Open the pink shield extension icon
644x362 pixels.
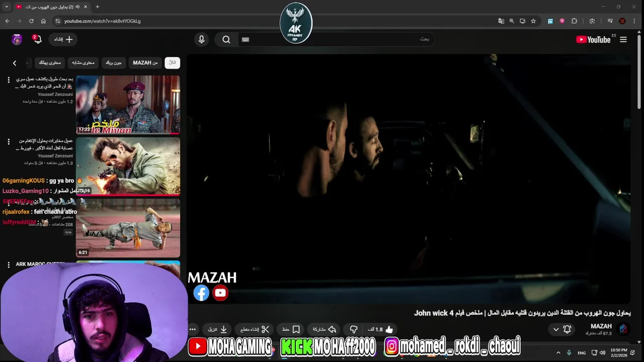click(x=562, y=21)
